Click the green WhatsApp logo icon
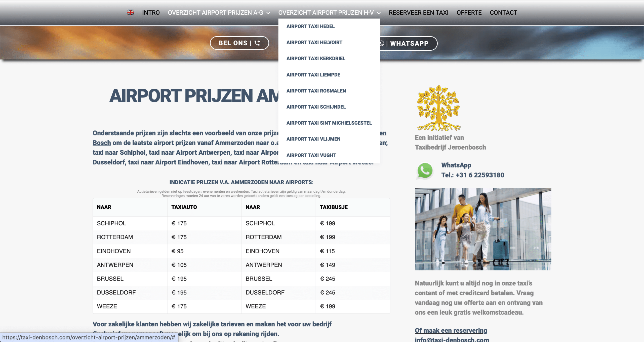 [x=425, y=170]
